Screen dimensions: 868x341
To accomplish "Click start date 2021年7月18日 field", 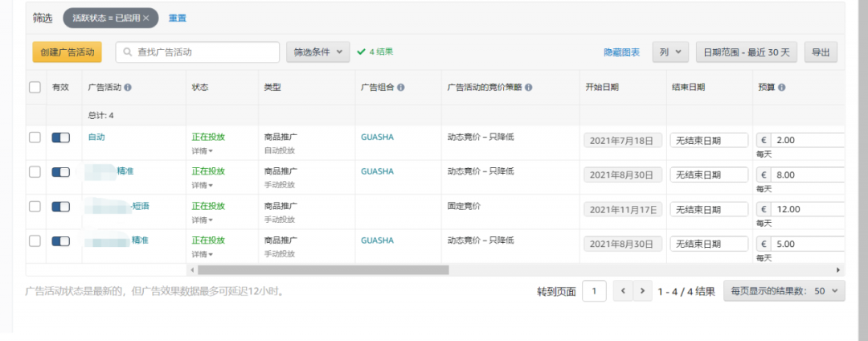I will 623,140.
